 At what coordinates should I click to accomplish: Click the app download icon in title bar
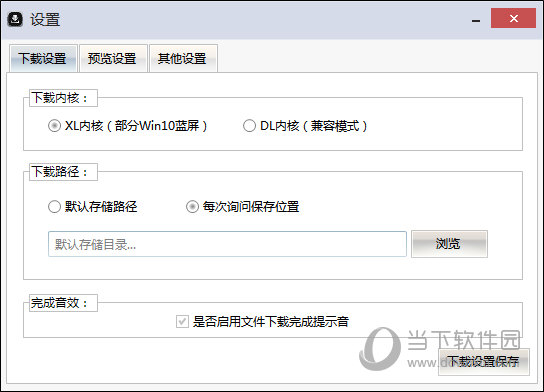tap(15, 19)
